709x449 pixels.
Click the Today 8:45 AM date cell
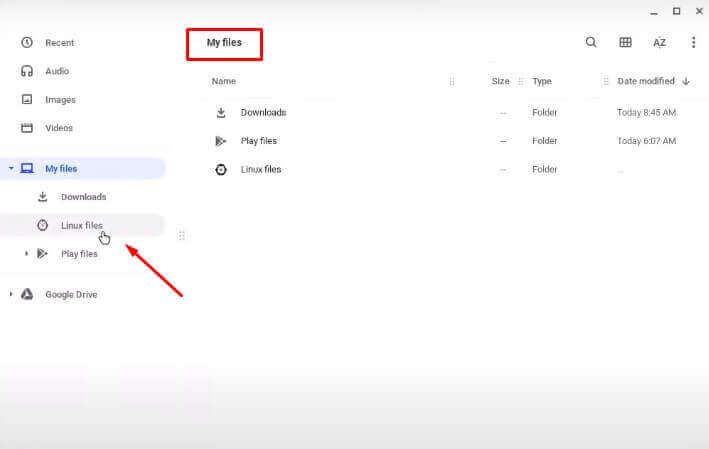[x=647, y=113]
